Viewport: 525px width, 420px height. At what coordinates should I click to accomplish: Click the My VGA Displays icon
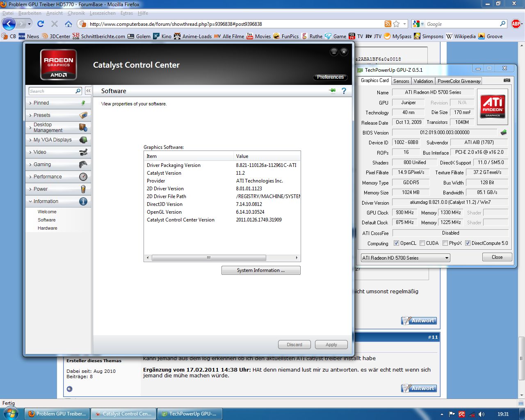coord(83,140)
